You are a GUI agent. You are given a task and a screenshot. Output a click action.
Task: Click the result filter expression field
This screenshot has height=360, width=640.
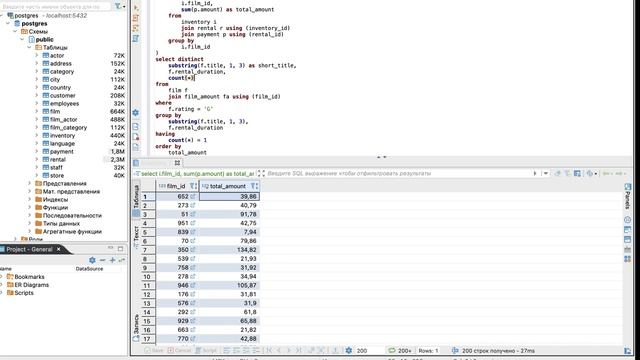click(398, 173)
